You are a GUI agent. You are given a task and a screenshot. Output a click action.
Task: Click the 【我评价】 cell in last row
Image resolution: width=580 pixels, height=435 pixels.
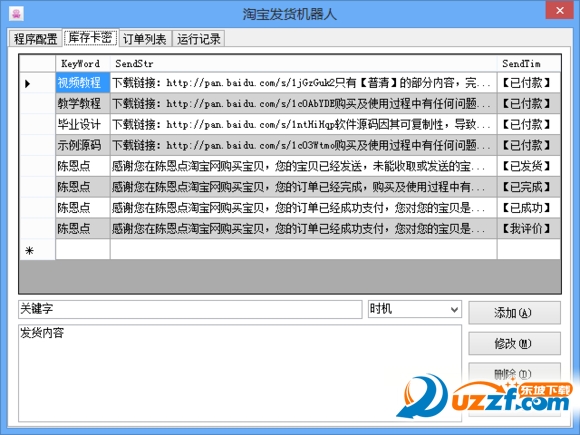point(529,229)
